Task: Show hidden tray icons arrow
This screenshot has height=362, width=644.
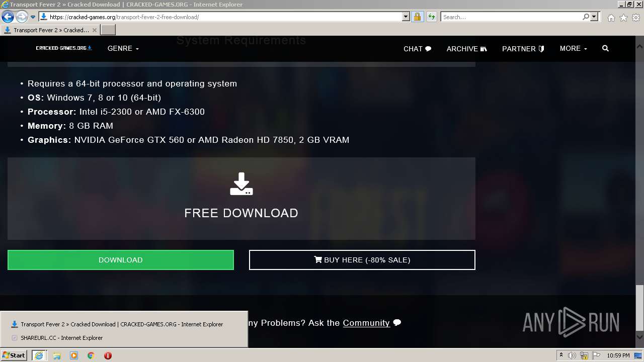Action: [x=561, y=355]
